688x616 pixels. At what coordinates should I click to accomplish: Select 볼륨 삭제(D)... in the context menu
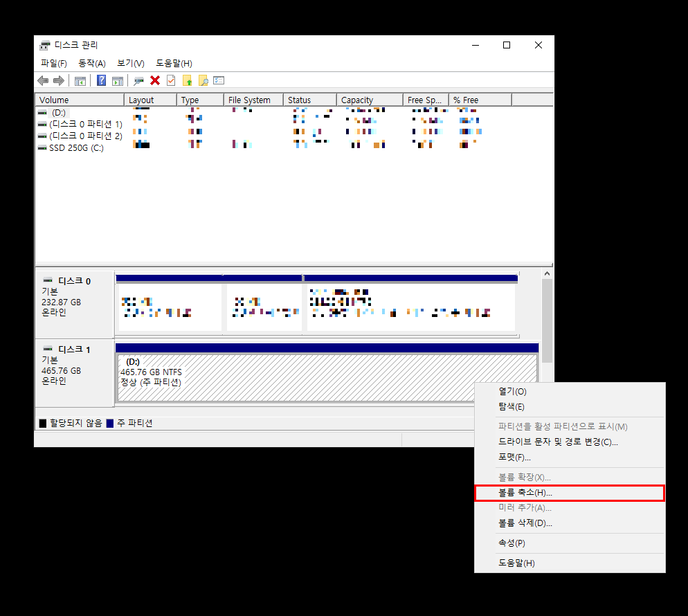coord(570,523)
